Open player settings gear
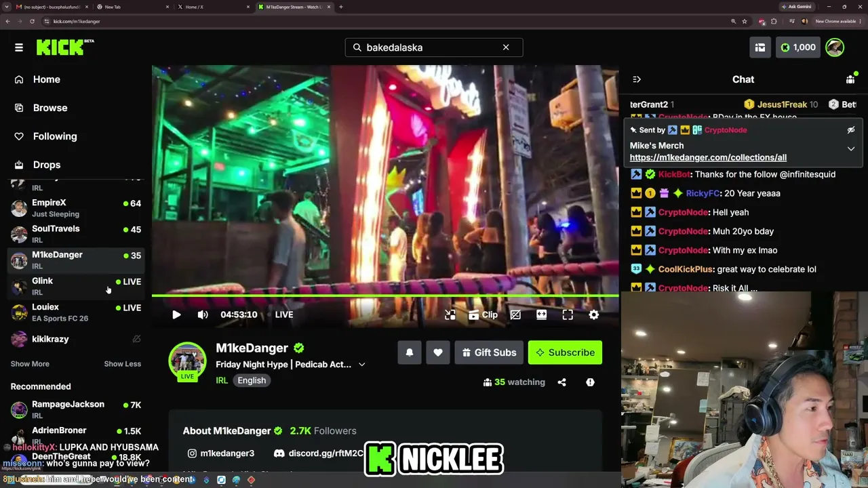868x488 pixels. [x=594, y=314]
